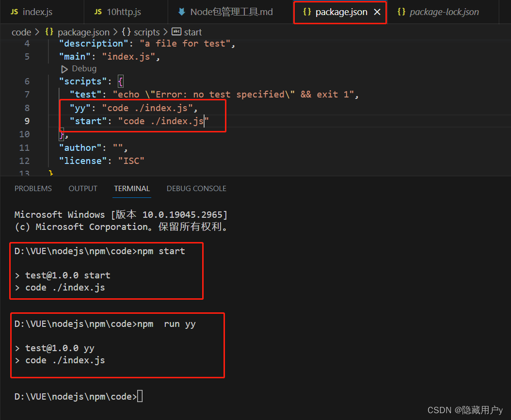
Task: Click the terminal prompt input cursor at bottom
Action: 140,397
